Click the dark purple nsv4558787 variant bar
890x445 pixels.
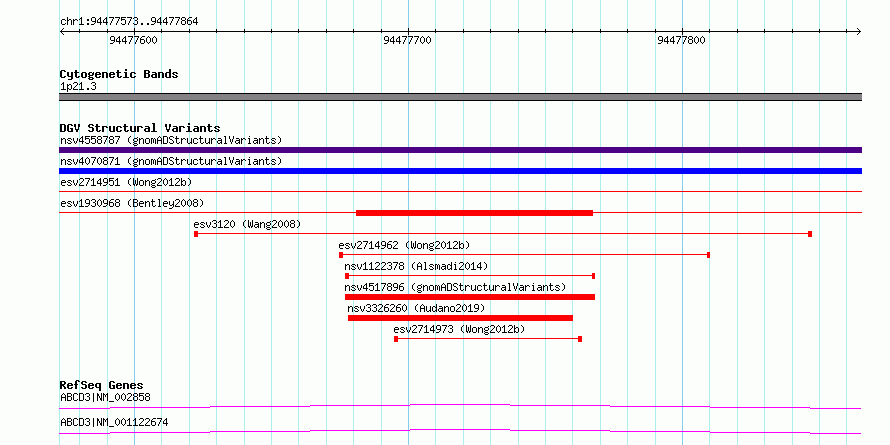pos(460,150)
